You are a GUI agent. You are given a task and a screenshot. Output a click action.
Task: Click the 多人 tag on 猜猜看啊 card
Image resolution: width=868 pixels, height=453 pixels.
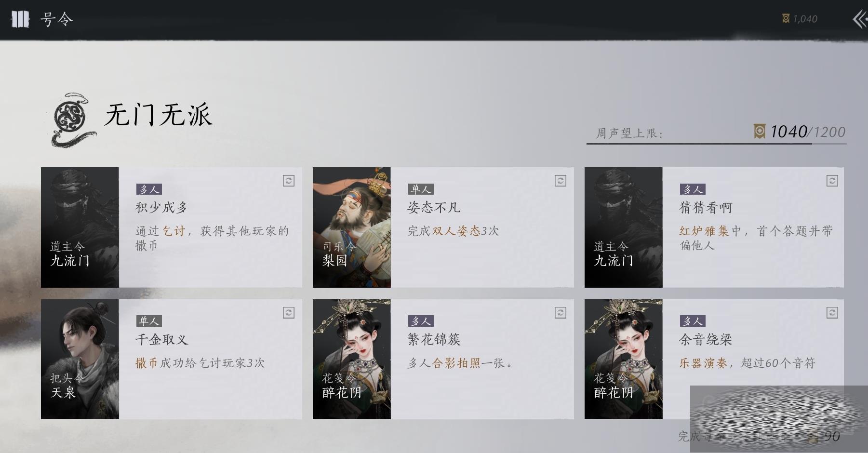pos(692,189)
